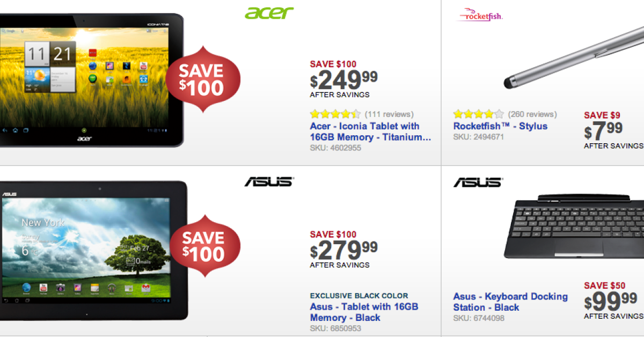This screenshot has width=644, height=337.
Task: Open the Rocketfish Stylus product link
Action: (500, 126)
